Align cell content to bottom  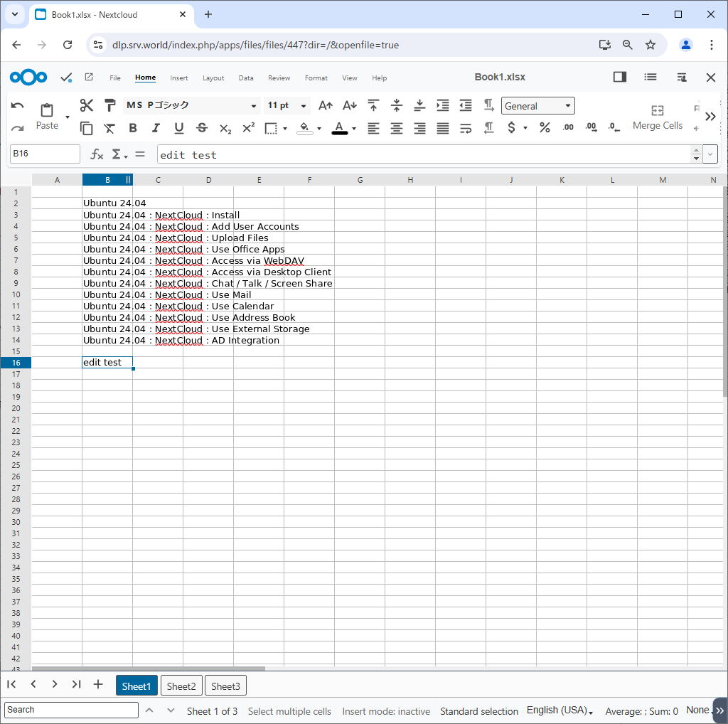tap(419, 105)
